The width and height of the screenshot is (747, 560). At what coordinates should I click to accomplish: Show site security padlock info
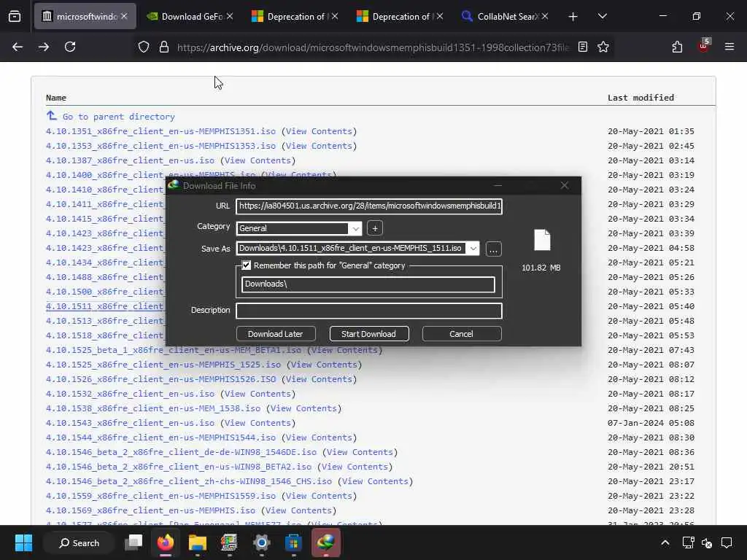tap(164, 47)
